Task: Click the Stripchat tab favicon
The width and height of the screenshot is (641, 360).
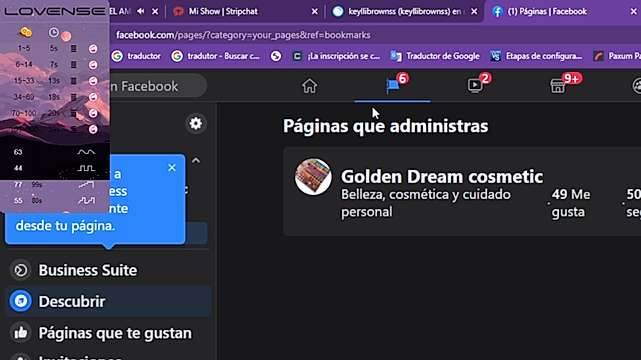Action: 178,11
